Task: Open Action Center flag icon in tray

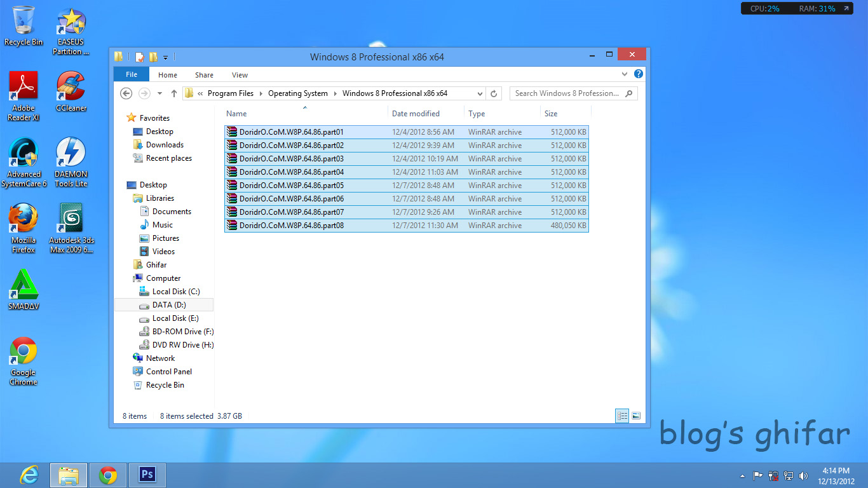Action: click(x=758, y=475)
